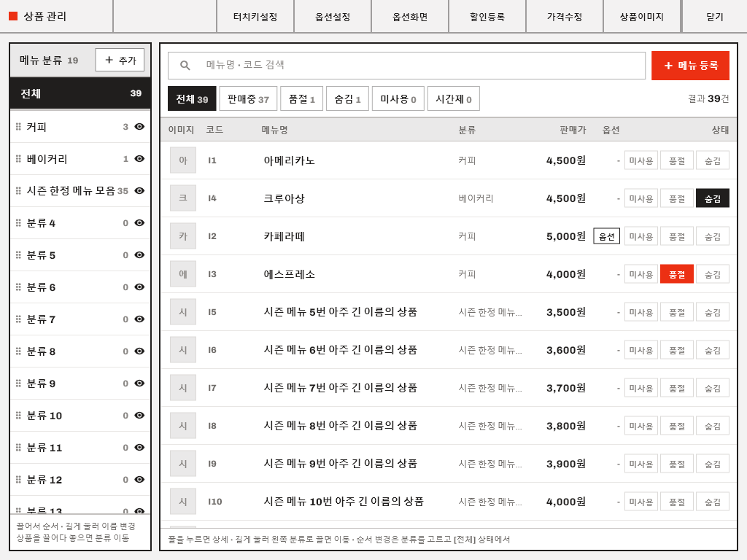Toggle 미사용 for 시즌 메뉴 8번 row
This screenshot has width=747, height=560.
pos(640,426)
